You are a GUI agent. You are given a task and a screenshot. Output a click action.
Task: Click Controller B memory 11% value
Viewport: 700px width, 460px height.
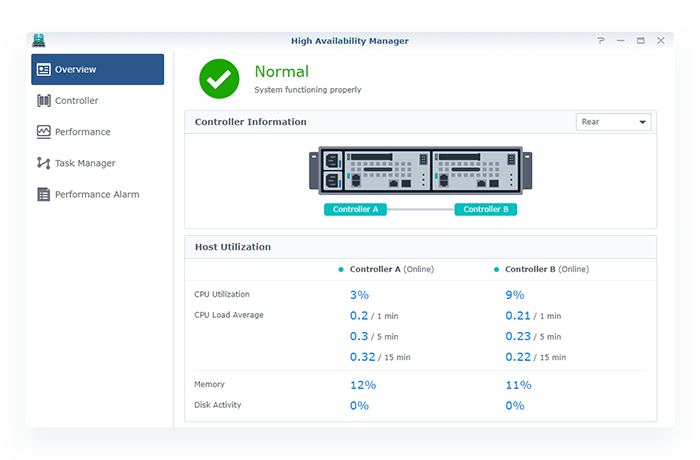(516, 385)
